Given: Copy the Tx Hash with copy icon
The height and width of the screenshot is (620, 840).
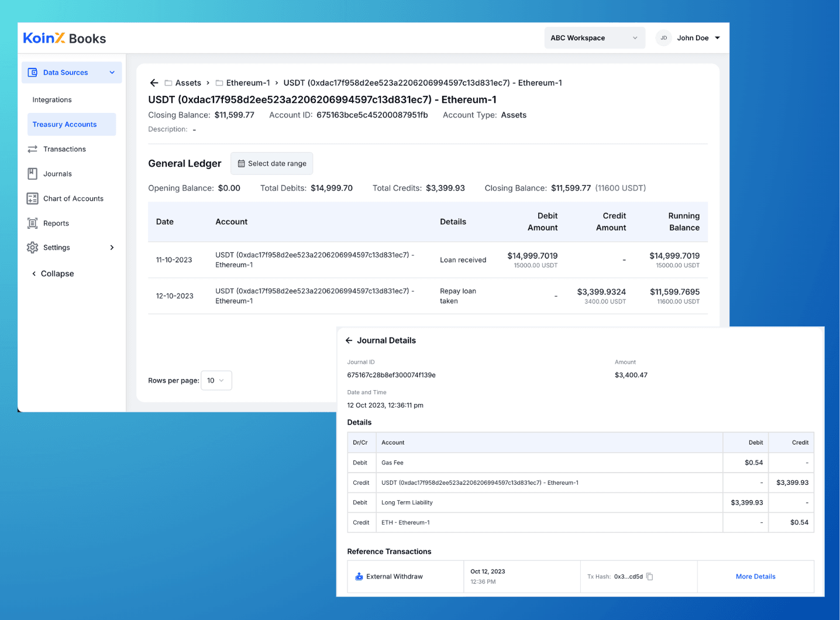Looking at the screenshot, I should coord(649,577).
